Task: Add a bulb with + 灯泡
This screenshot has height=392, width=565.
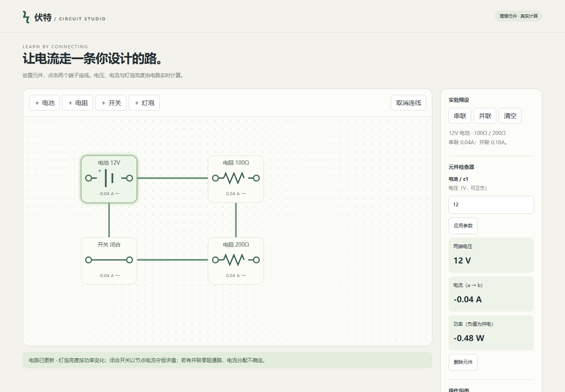Action: pos(144,103)
